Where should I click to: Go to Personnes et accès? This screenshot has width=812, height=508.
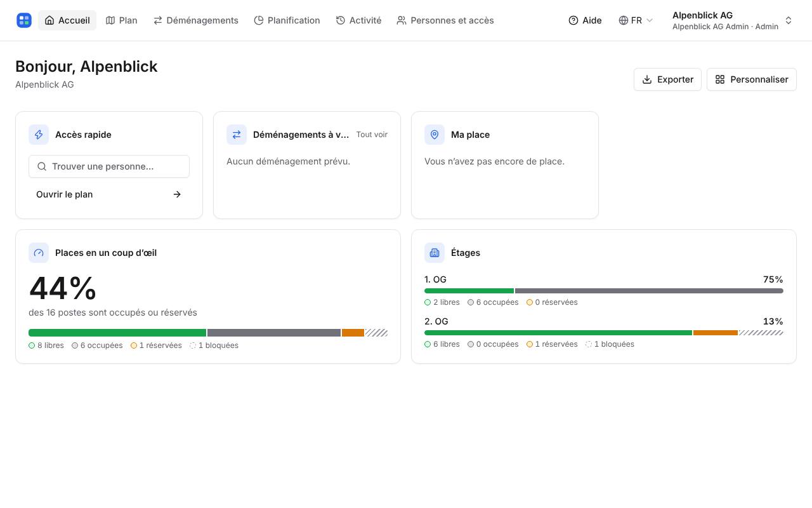(445, 20)
